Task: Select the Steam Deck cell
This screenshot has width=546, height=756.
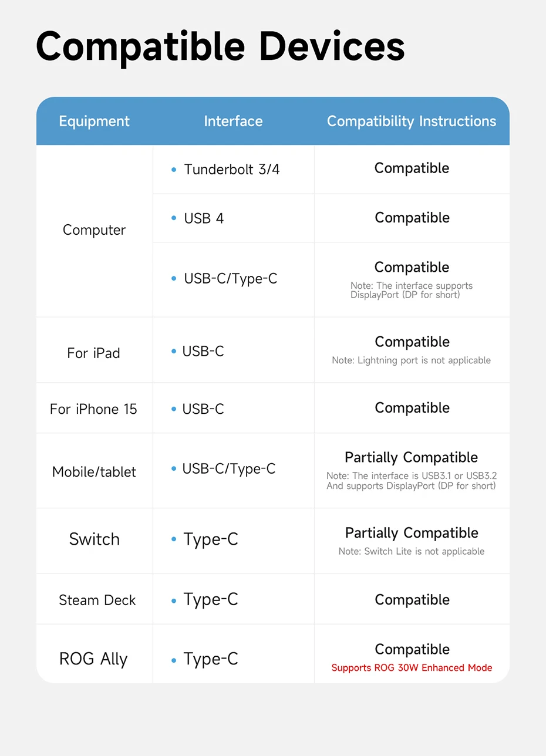Action: [97, 600]
